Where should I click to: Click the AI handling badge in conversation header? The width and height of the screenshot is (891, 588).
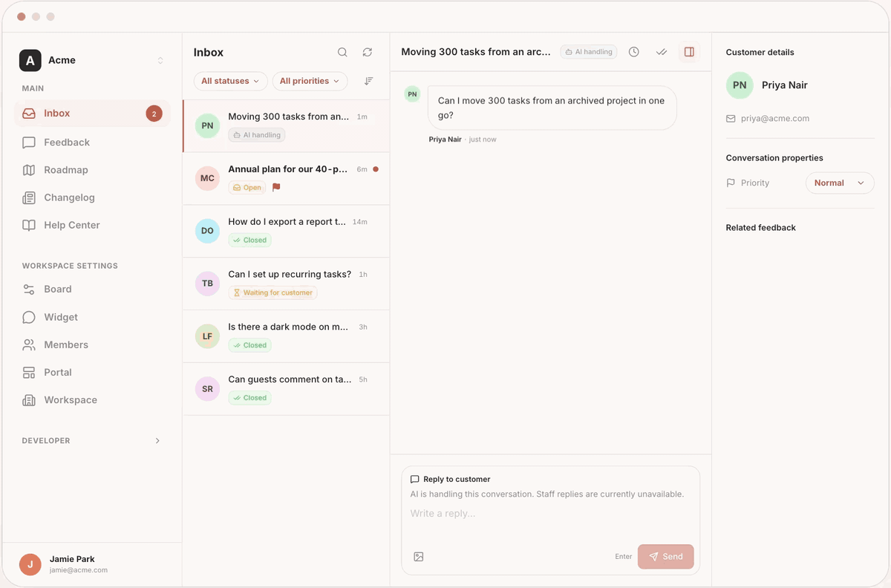pyautogui.click(x=589, y=52)
